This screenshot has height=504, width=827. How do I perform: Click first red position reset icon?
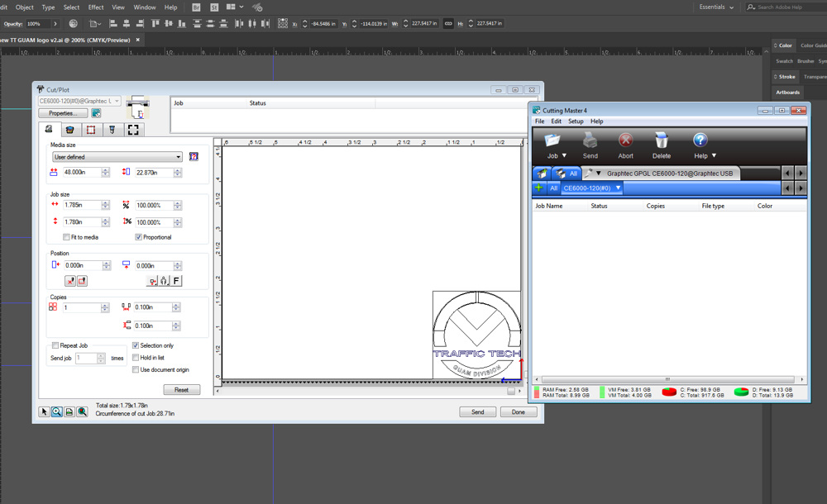(70, 281)
